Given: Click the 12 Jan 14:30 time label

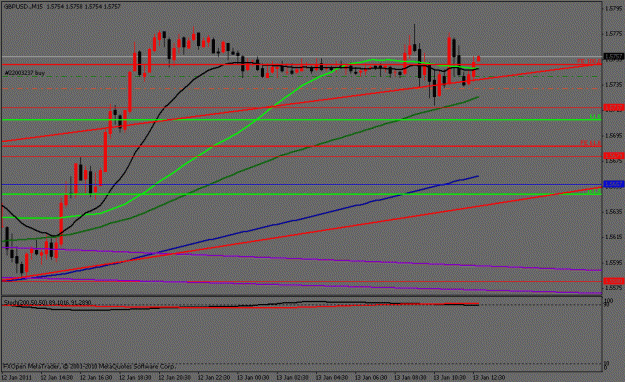Looking at the screenshot, I should 57,377.
